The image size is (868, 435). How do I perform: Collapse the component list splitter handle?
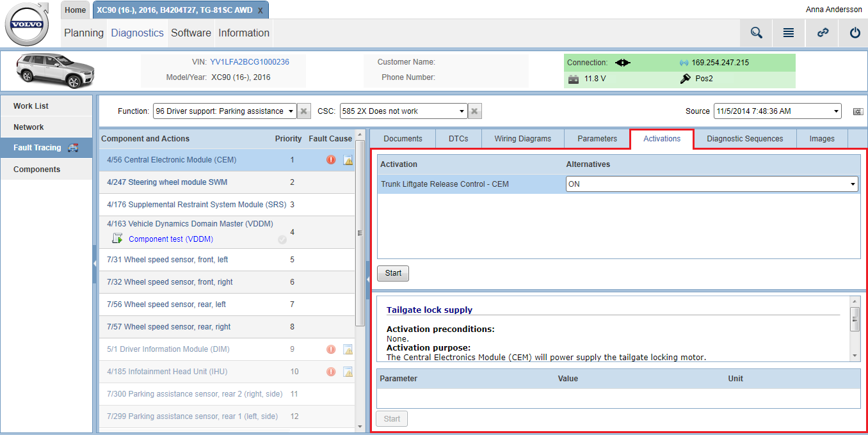[368, 280]
